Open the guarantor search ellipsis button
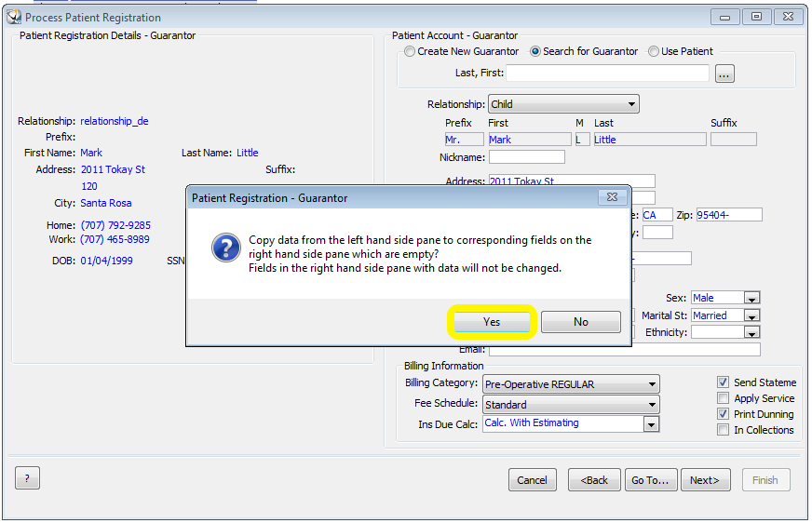This screenshot has height=523, width=812. coord(724,74)
